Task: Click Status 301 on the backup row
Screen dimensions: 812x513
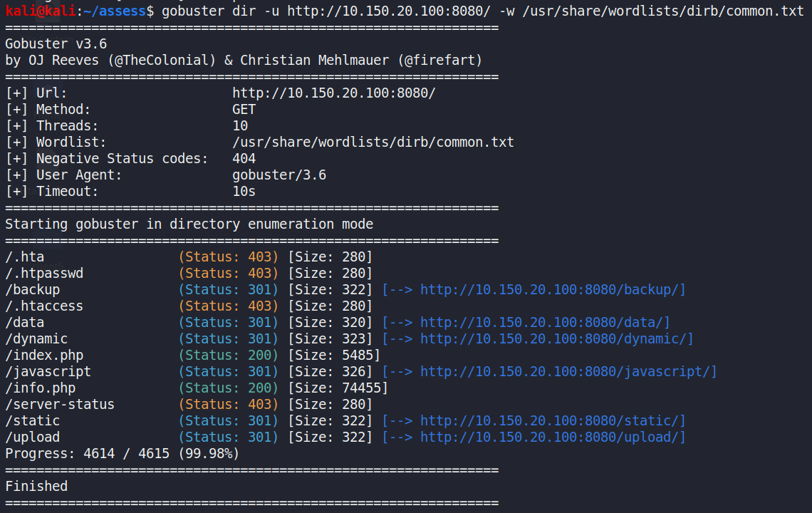Action: point(229,290)
